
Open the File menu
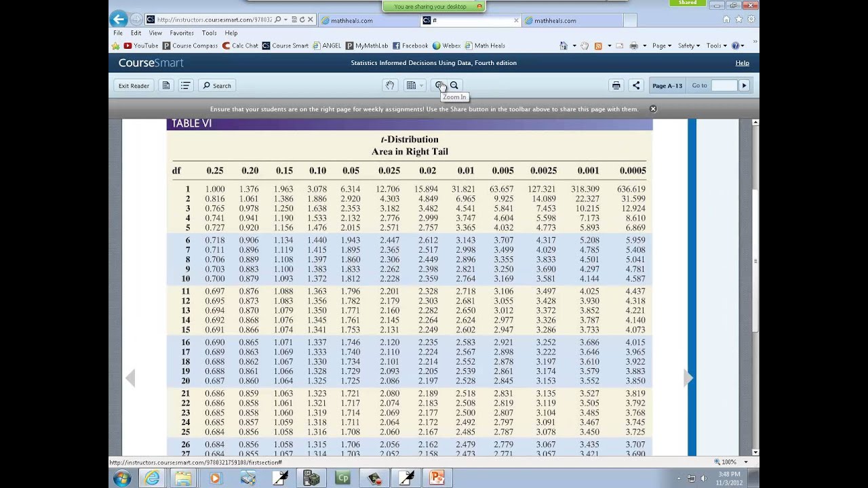[x=118, y=33]
